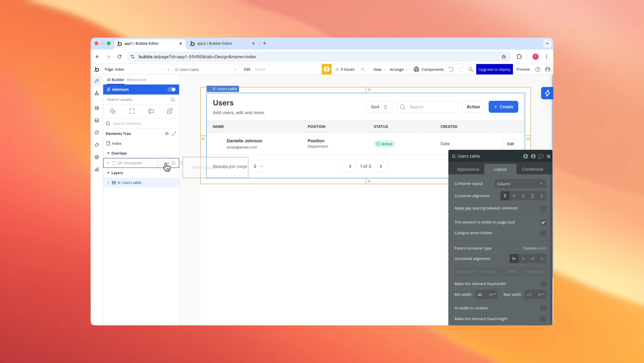Expand the Elements Tree to full view
The width and height of the screenshot is (644, 363).
click(x=174, y=134)
